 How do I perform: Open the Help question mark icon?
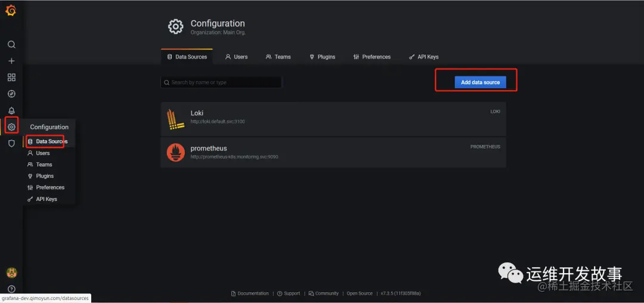(11, 289)
